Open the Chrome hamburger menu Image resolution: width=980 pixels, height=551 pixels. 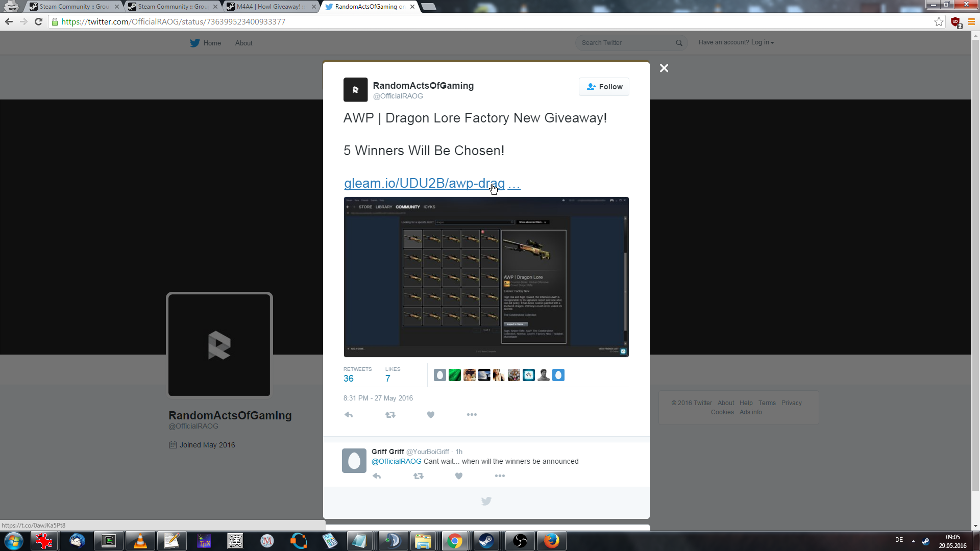point(971,21)
